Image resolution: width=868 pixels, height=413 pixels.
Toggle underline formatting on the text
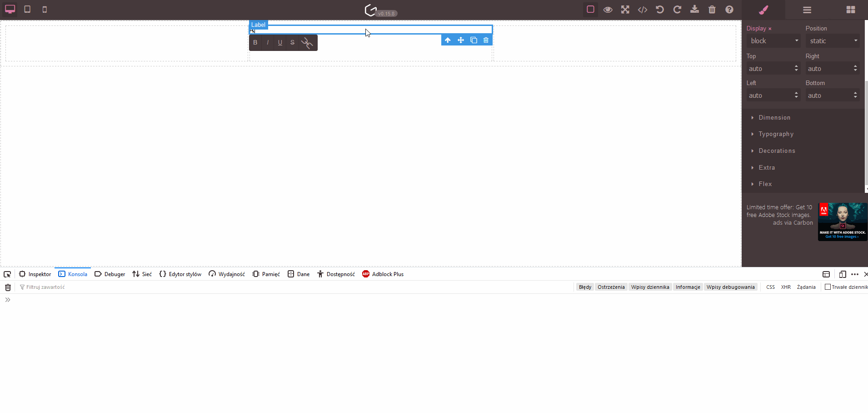pyautogui.click(x=280, y=42)
